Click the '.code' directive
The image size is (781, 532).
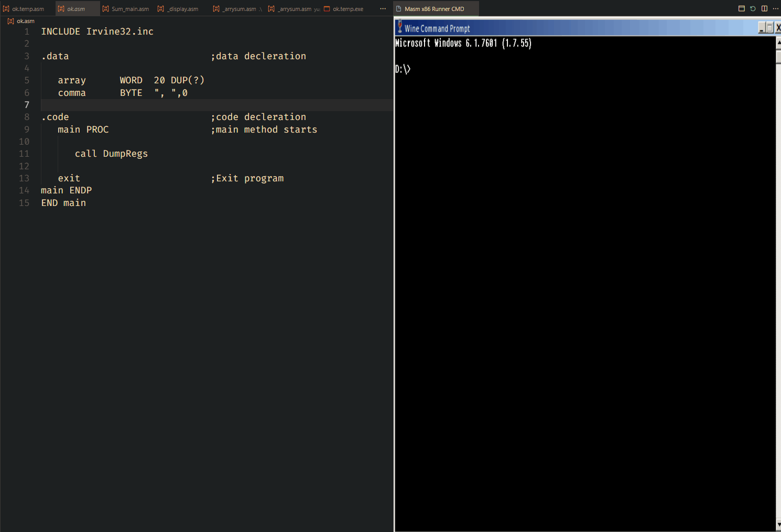pyautogui.click(x=55, y=117)
